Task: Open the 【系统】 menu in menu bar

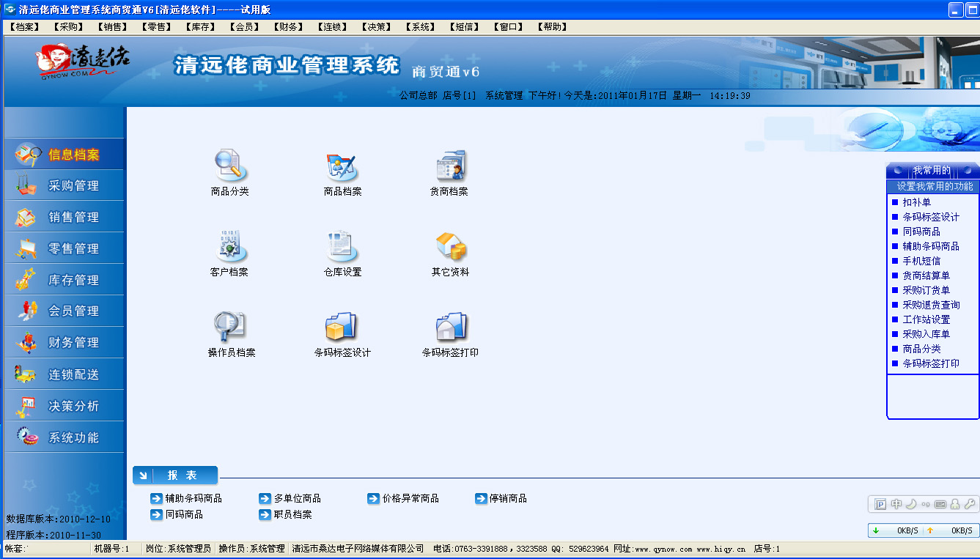Action: [x=420, y=27]
